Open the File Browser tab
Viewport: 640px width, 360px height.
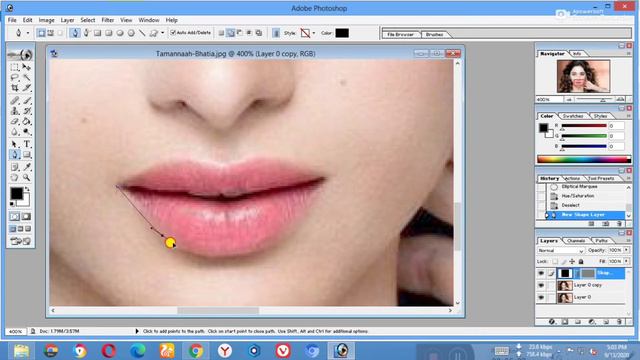pos(400,35)
